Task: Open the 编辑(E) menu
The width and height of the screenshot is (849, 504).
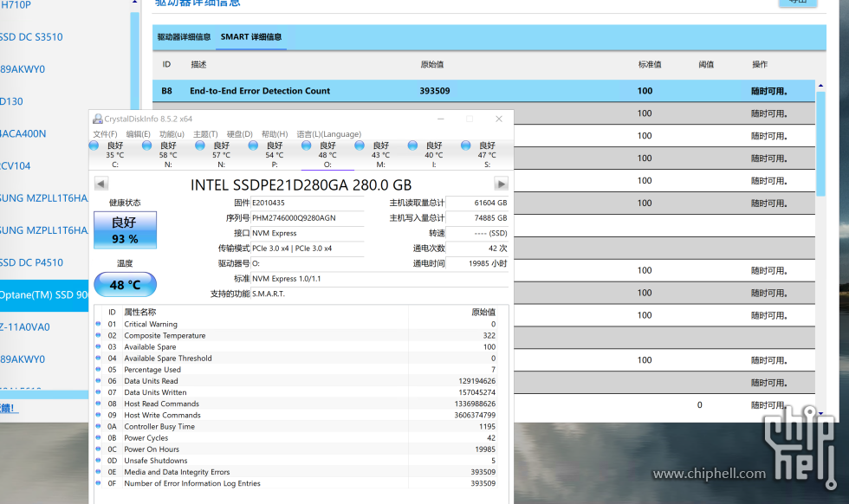Action: pos(138,133)
